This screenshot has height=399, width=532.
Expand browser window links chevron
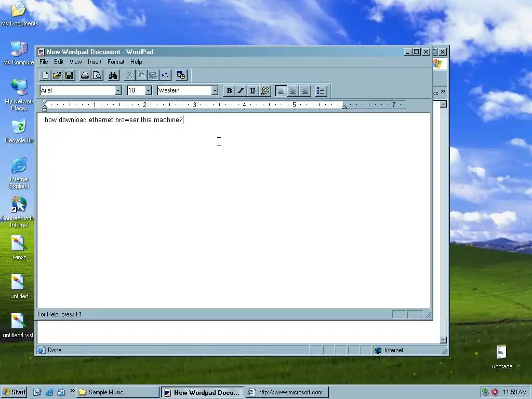tap(443, 91)
